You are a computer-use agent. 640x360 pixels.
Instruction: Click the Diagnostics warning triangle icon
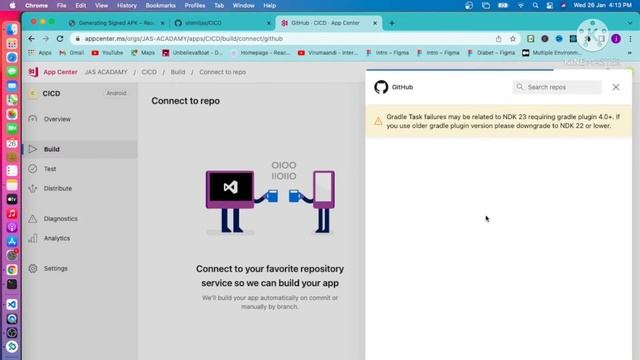tap(33, 219)
